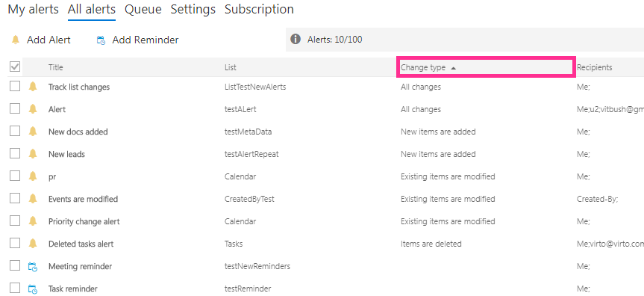Click calendar reminder icon of Meeting reminder
Image resolution: width=644 pixels, height=296 pixels.
33,267
